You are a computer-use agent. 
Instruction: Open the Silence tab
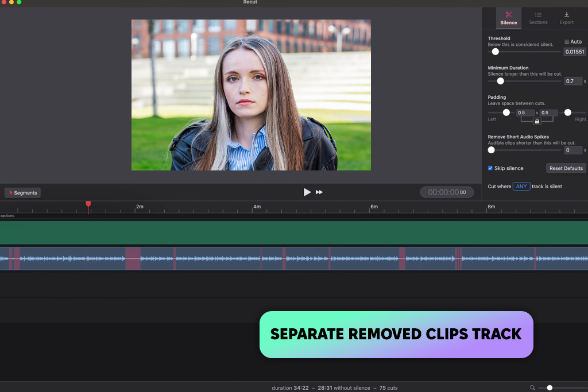[x=509, y=18]
